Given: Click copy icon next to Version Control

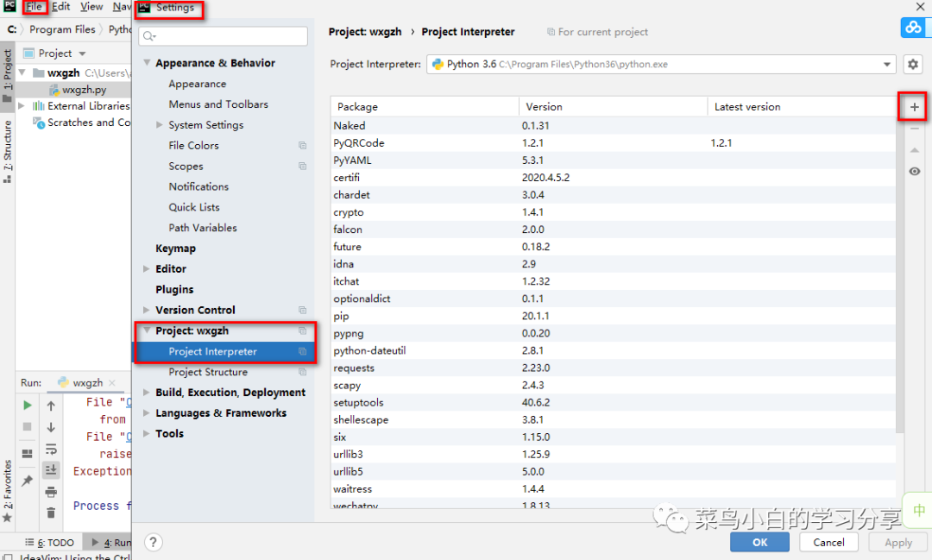Looking at the screenshot, I should pyautogui.click(x=303, y=311).
